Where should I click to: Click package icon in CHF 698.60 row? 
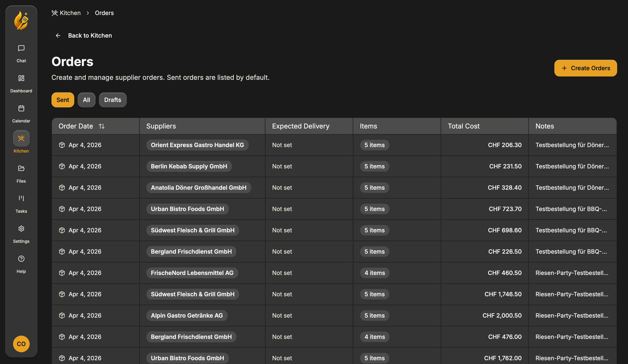pos(62,230)
